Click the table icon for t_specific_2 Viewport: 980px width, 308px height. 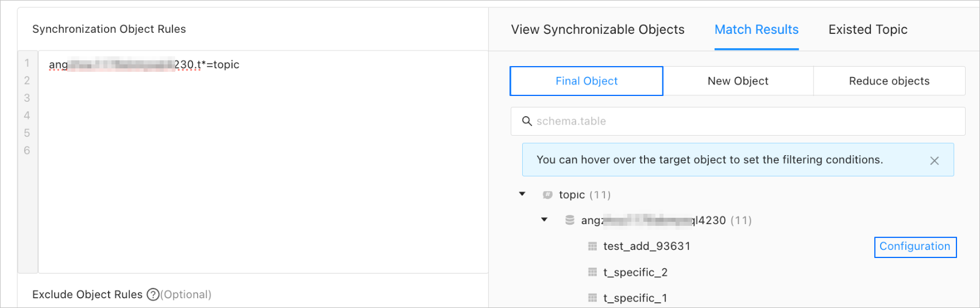click(x=592, y=272)
